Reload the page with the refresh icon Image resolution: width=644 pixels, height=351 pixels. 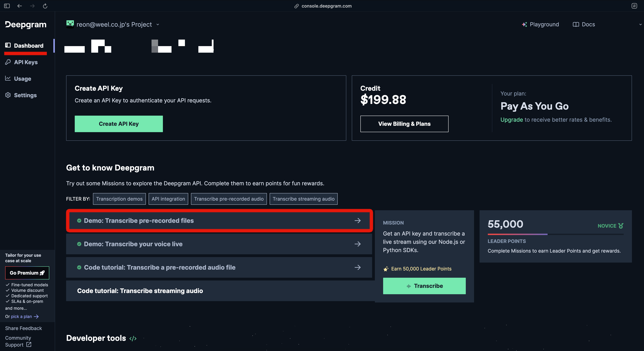(x=45, y=6)
